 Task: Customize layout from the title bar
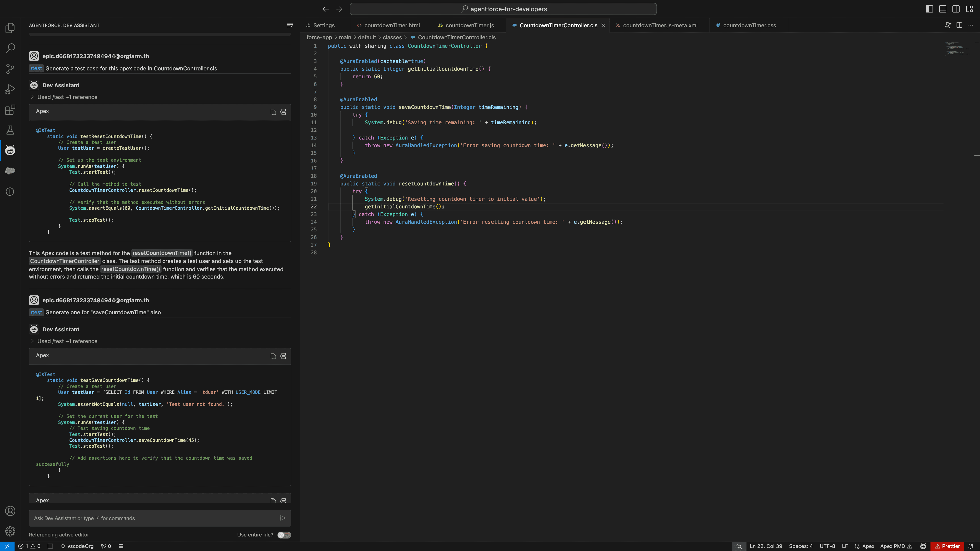click(969, 9)
